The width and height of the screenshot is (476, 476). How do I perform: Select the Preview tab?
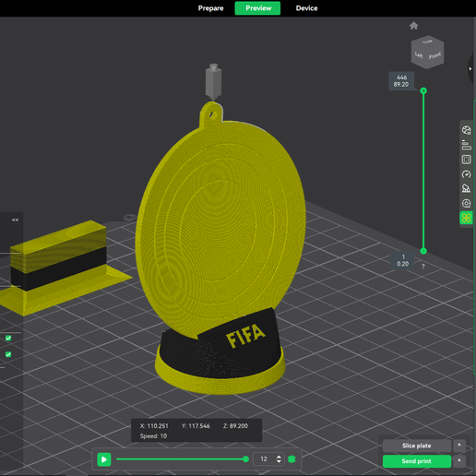[257, 8]
